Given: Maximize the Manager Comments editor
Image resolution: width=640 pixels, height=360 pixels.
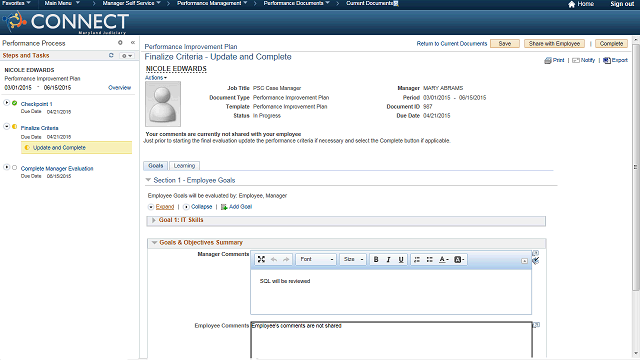Looking at the screenshot, I should pyautogui.click(x=261, y=259).
